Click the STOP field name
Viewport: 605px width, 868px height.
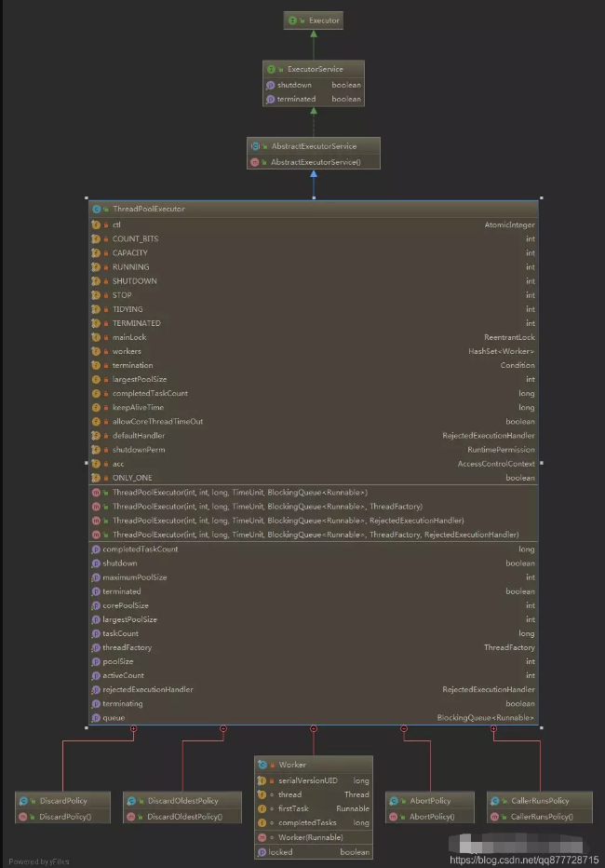tap(122, 295)
